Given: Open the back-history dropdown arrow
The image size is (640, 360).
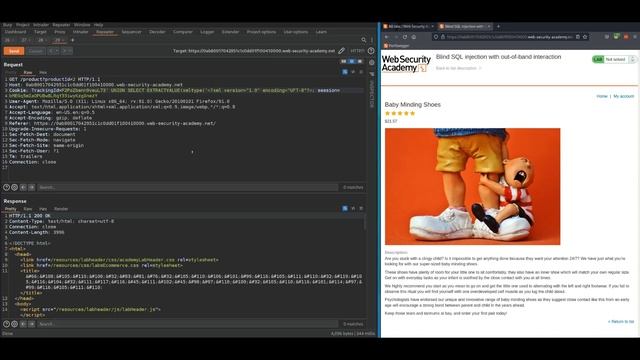Looking at the screenshot, I should click(x=57, y=51).
